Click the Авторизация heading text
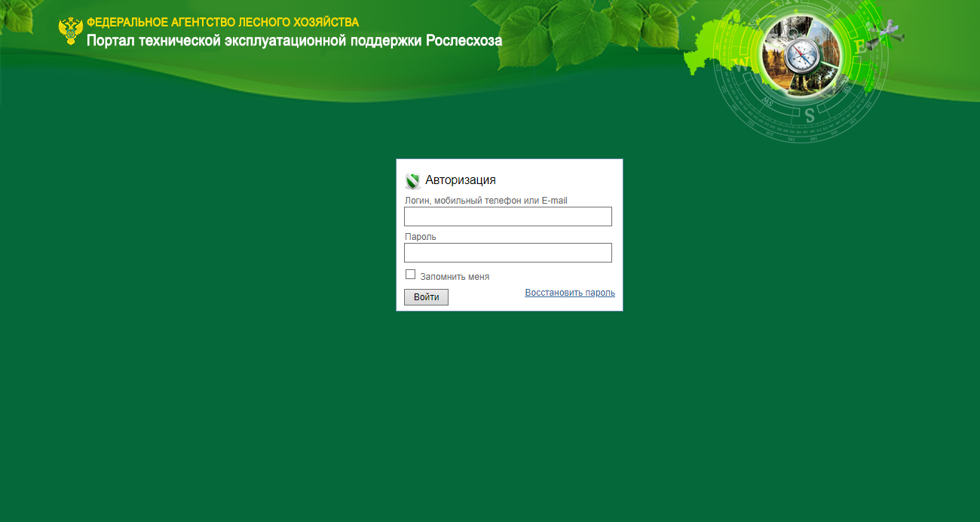Viewport: 980px width, 522px height. (460, 180)
